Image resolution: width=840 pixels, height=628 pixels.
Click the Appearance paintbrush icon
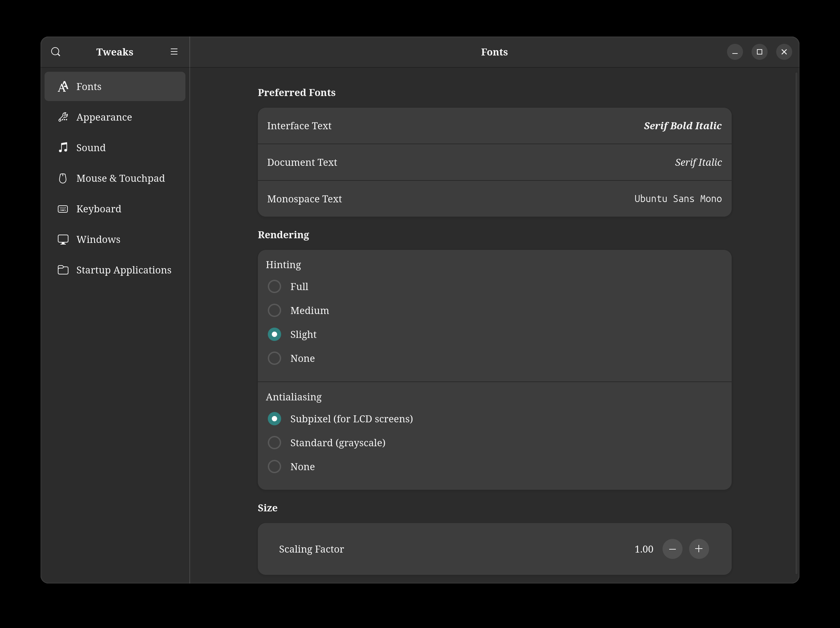click(x=63, y=117)
